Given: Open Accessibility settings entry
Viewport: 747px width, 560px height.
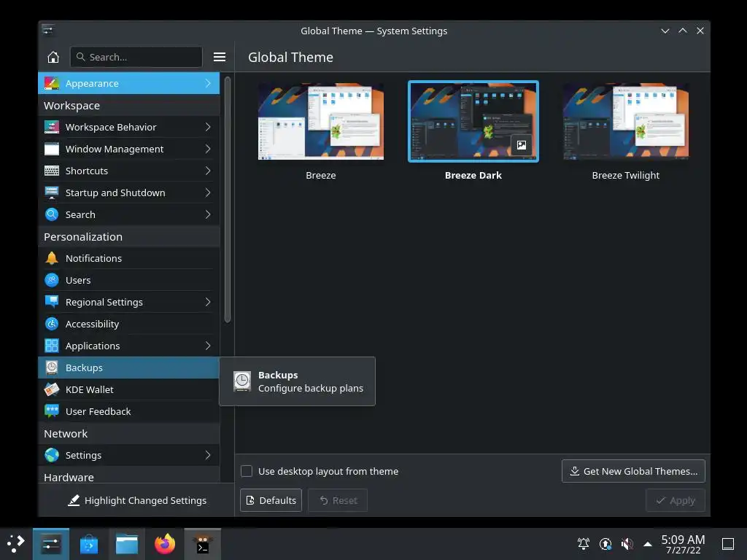Looking at the screenshot, I should pyautogui.click(x=128, y=324).
